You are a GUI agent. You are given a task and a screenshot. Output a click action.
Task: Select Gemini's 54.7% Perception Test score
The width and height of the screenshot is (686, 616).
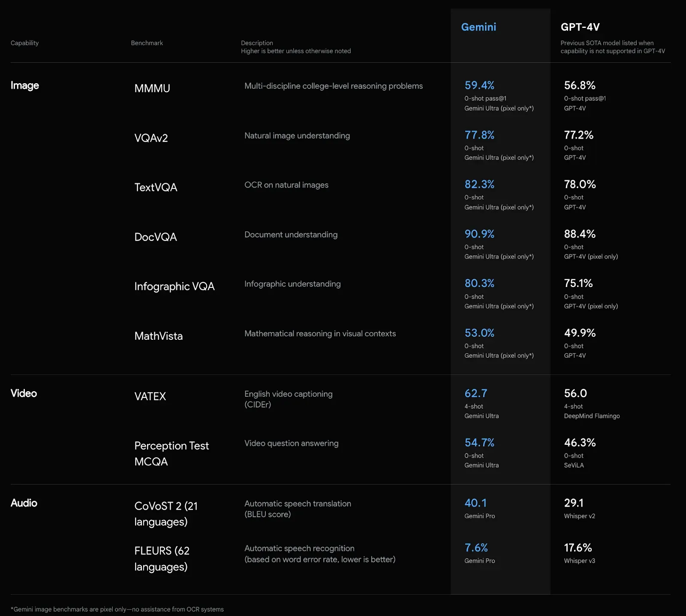click(x=479, y=443)
